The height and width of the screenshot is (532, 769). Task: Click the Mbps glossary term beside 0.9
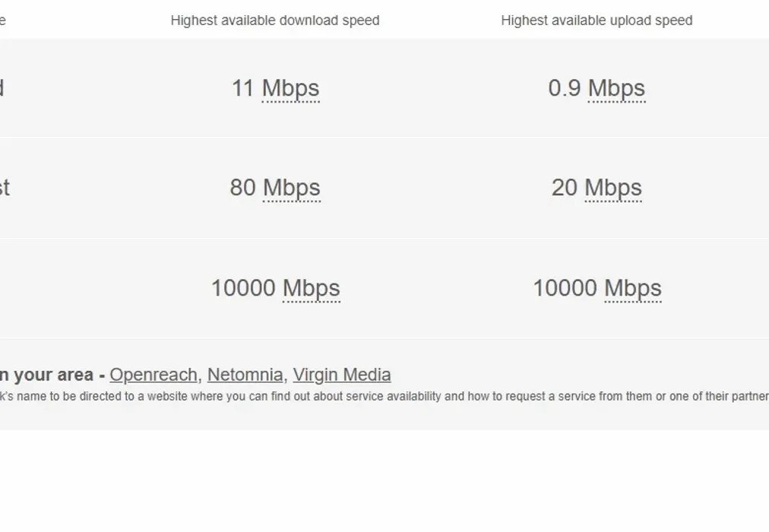pyautogui.click(x=617, y=88)
